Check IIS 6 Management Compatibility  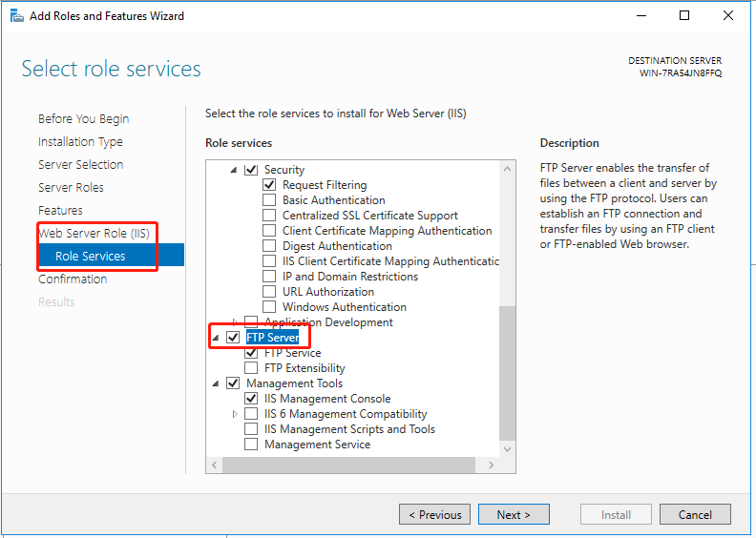251,414
